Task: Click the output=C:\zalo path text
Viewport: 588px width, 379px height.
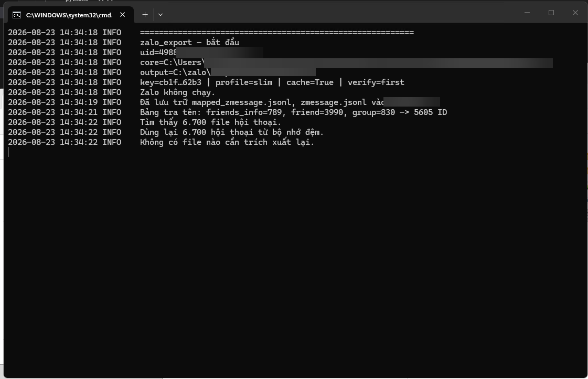Action: point(175,72)
